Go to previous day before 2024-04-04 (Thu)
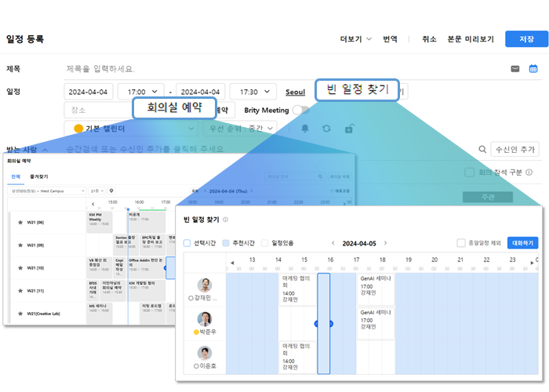The width and height of the screenshot is (549, 392). [205, 191]
